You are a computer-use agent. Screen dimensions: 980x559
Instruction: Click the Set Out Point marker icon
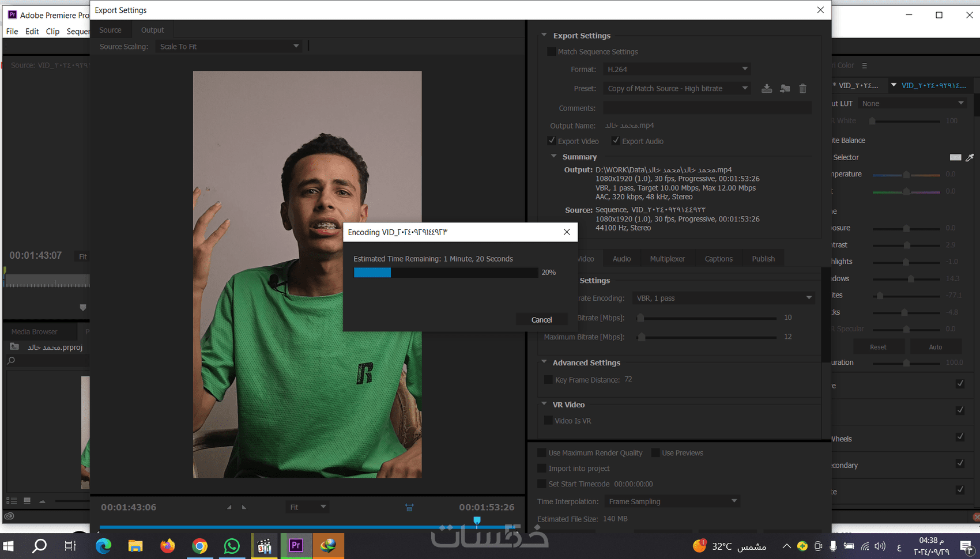tap(244, 507)
